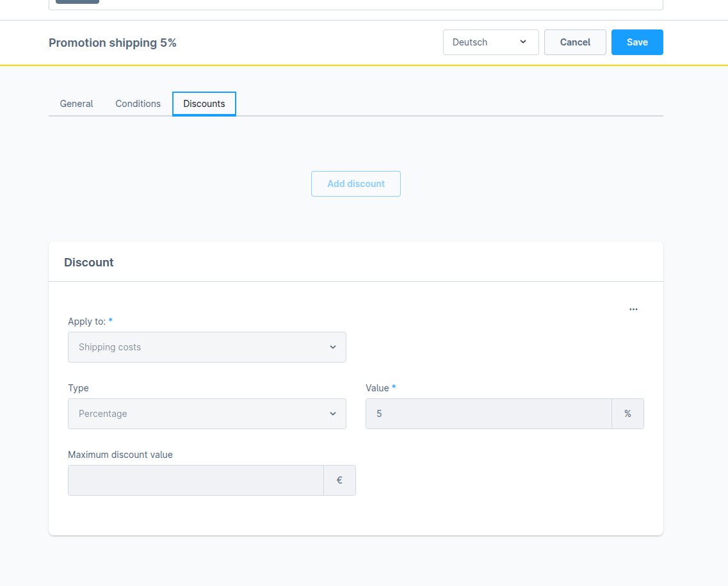Click the percent sign suffix beside Value
Image resolution: width=728 pixels, height=586 pixels.
click(x=627, y=414)
